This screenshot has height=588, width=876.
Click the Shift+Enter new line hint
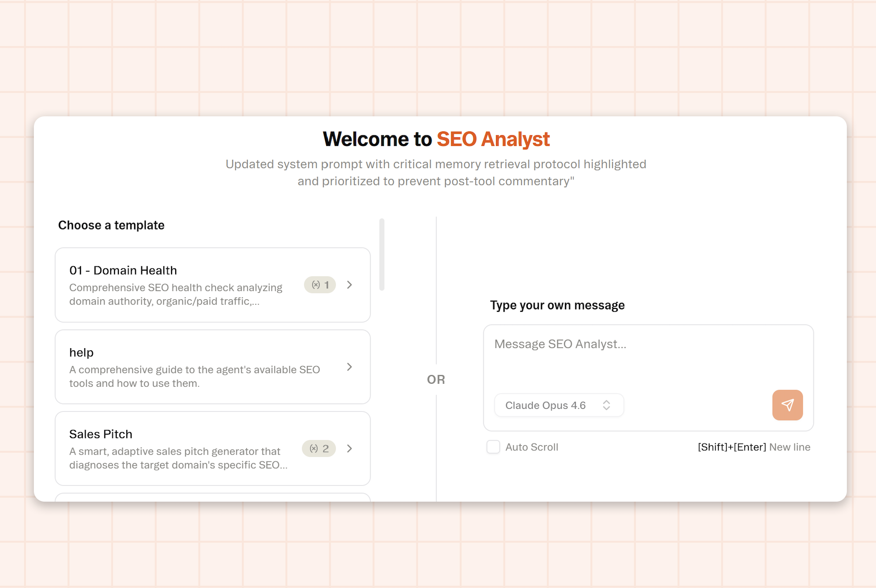click(754, 447)
